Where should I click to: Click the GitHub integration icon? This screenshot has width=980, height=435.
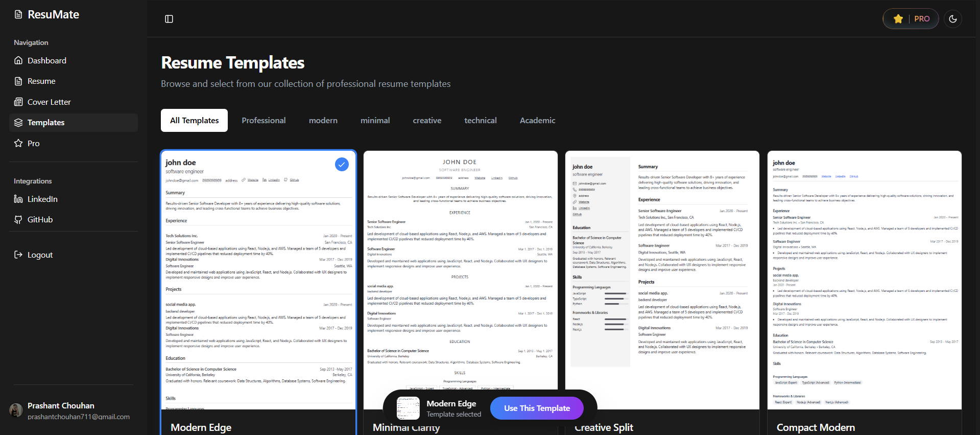18,220
